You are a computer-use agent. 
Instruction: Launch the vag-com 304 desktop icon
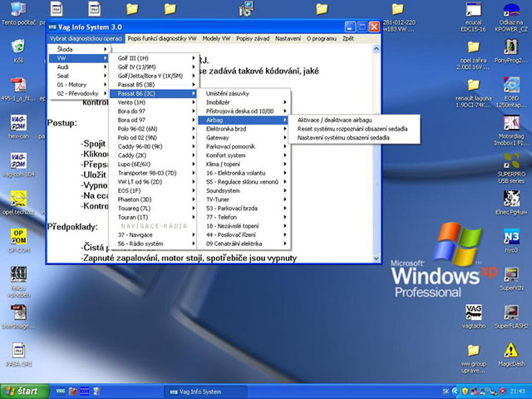(x=18, y=165)
